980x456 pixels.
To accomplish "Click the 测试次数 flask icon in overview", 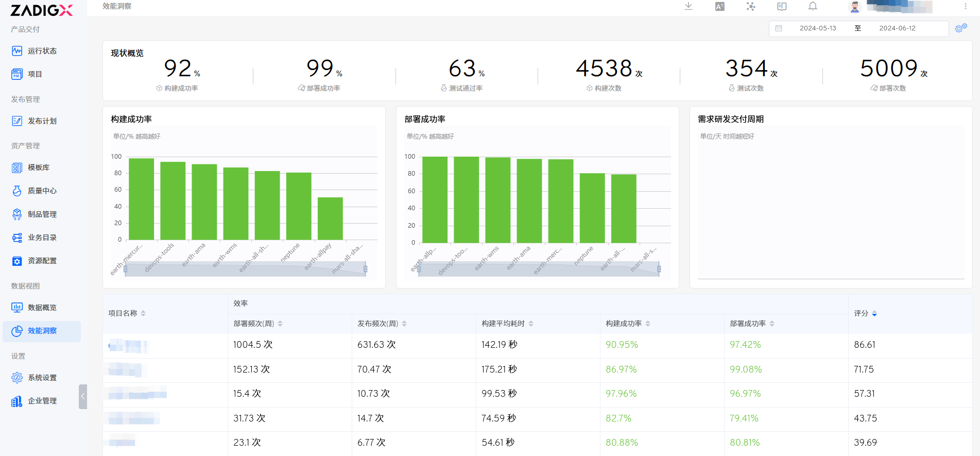I will [732, 88].
